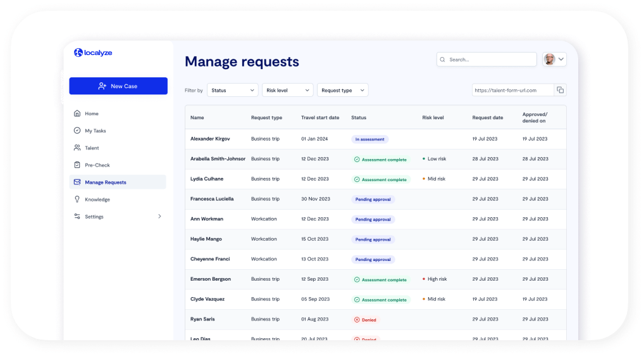Open Arabella Smith-Johnson's request
This screenshot has height=356, width=644.
[x=218, y=158]
